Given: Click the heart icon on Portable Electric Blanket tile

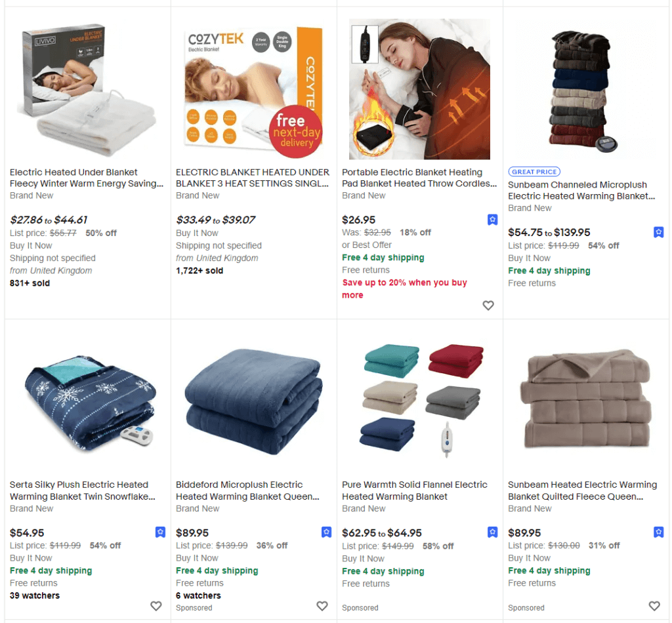Looking at the screenshot, I should (x=488, y=306).
